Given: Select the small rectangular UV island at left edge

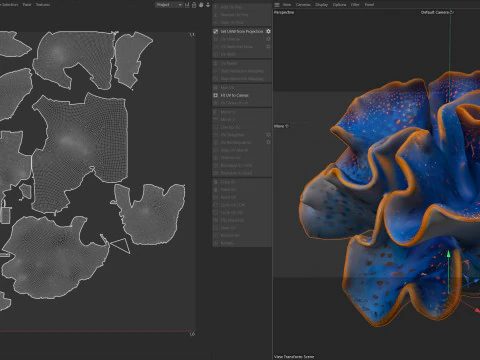Looking at the screenshot, I should tap(5, 215).
